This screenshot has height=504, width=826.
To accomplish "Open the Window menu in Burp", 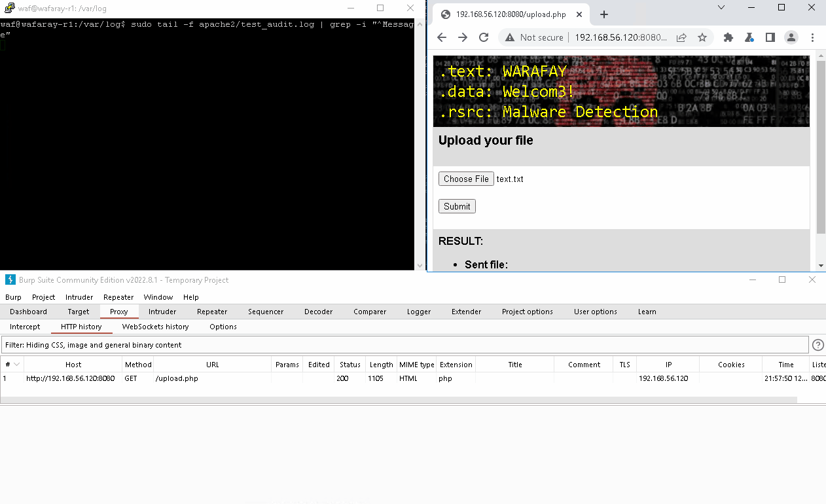I will pyautogui.click(x=158, y=297).
